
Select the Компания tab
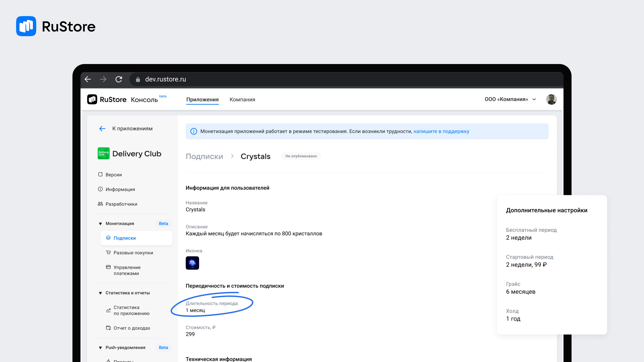tap(242, 99)
